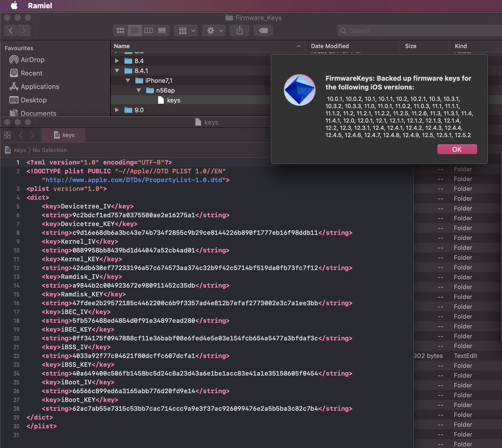Sort by the Name column header
Screen dimensions: 502x448
pyautogui.click(x=207, y=46)
